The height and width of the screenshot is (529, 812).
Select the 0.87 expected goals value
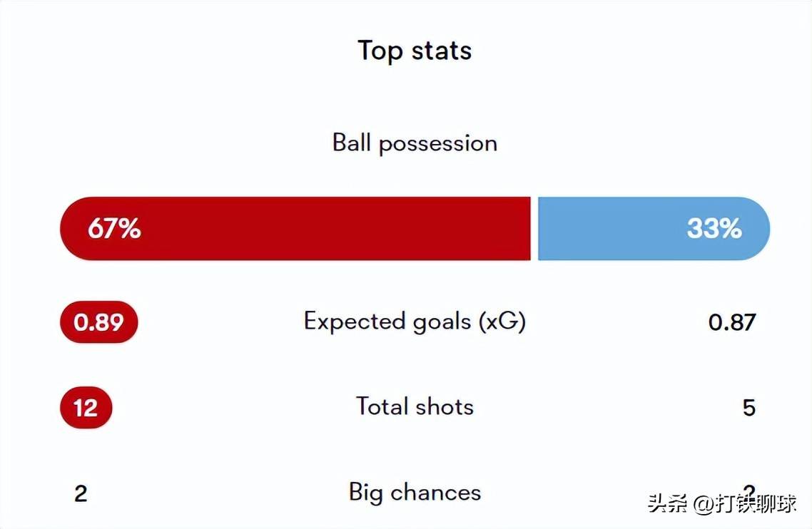[732, 323]
